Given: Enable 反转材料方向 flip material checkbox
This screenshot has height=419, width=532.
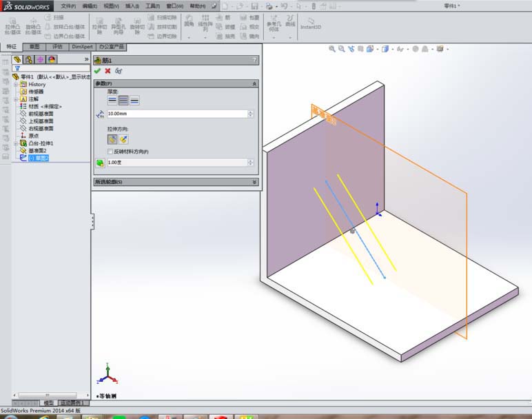Looking at the screenshot, I should [110, 152].
